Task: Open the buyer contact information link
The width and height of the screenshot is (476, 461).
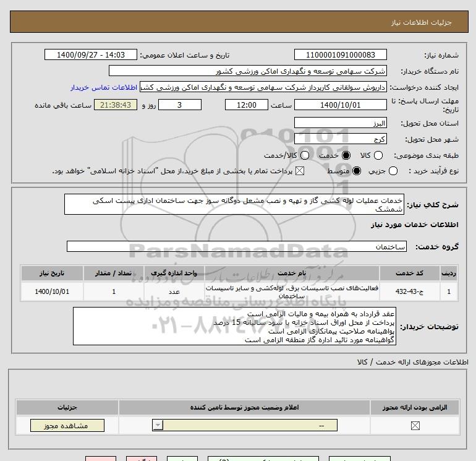Action: (104, 87)
